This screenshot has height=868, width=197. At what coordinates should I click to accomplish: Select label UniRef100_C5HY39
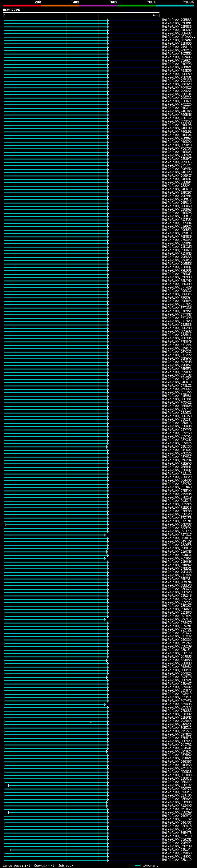[x=177, y=846]
